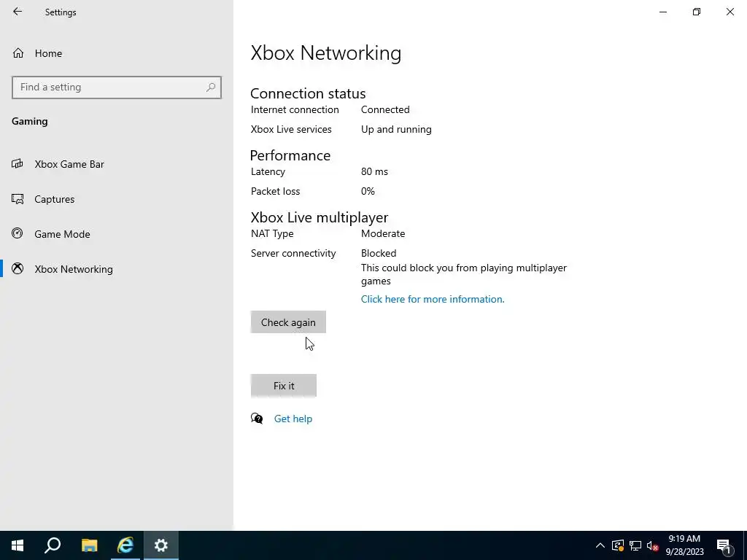The image size is (747, 560).
Task: Click the Blocked server connectivity value
Action: pos(379,253)
